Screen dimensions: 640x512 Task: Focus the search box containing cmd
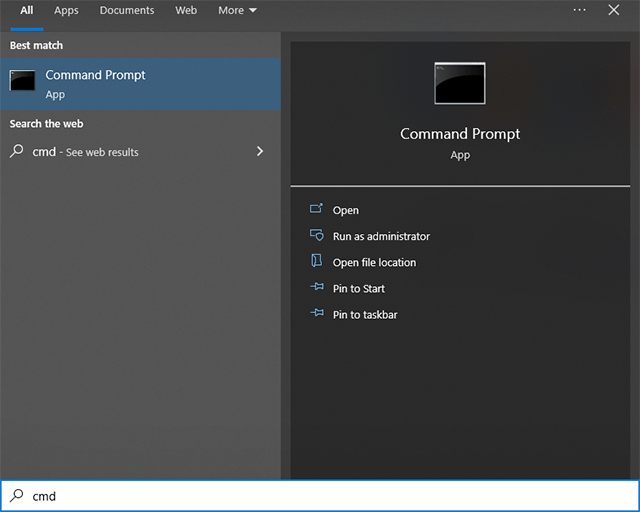(x=320, y=496)
